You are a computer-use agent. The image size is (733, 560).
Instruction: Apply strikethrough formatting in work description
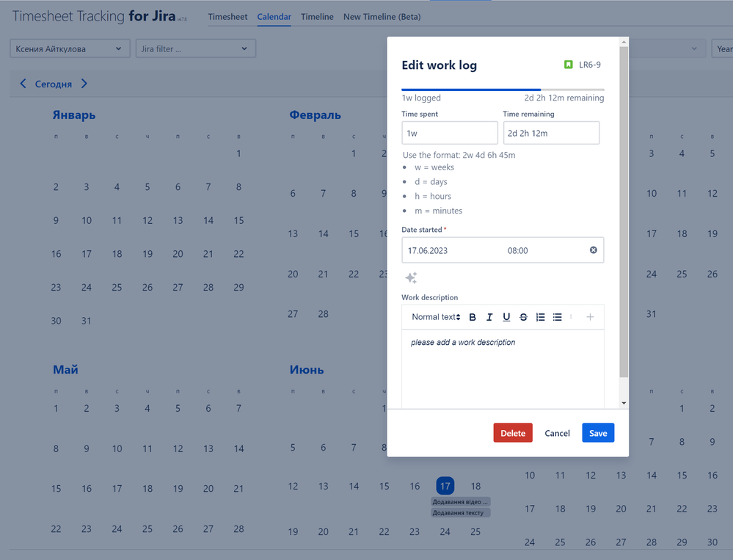pos(523,317)
